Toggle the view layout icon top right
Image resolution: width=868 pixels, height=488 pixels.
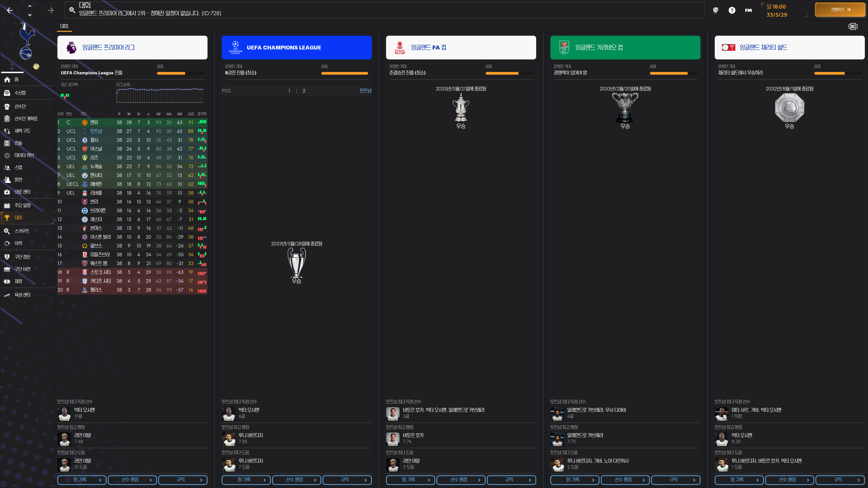pyautogui.click(x=852, y=26)
